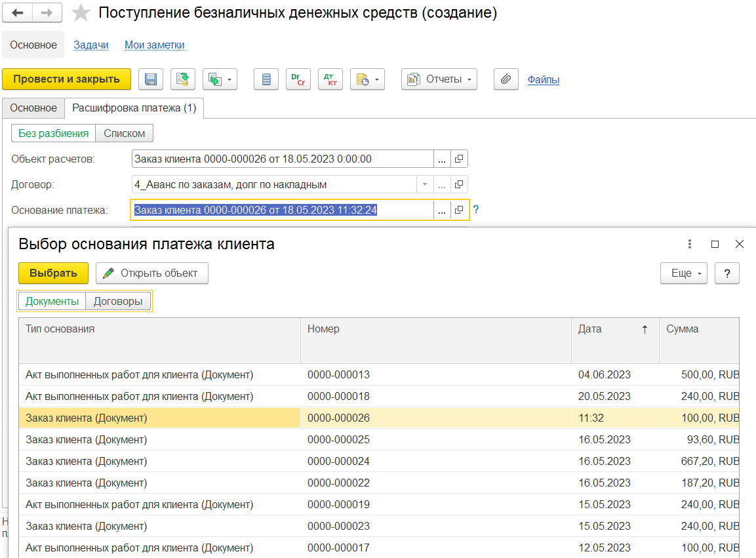This screenshot has width=756, height=558.
Task: Select order row number 0000-000025
Action: (338, 439)
